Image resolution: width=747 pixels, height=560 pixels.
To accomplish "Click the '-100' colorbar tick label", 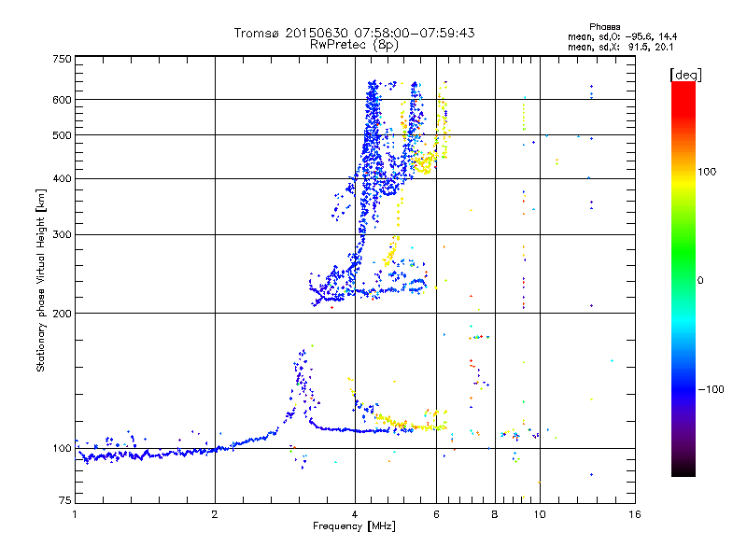I will point(711,389).
